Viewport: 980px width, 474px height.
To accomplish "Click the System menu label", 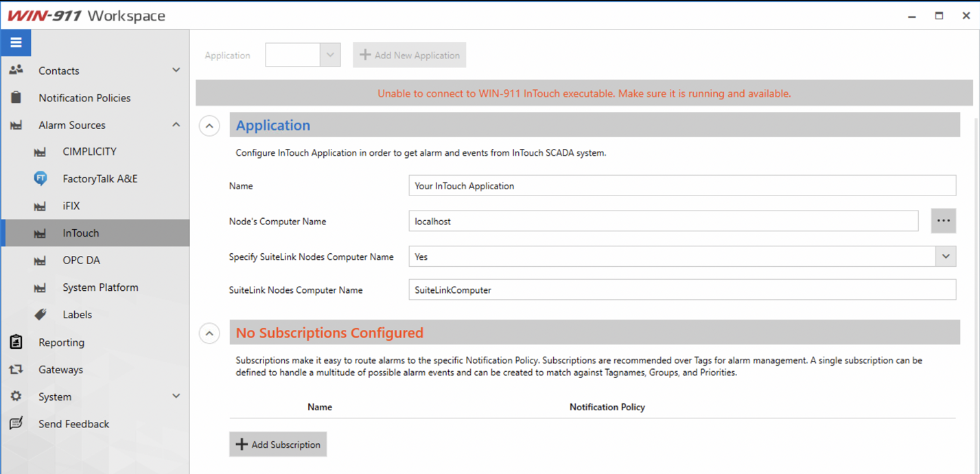I will [x=55, y=396].
